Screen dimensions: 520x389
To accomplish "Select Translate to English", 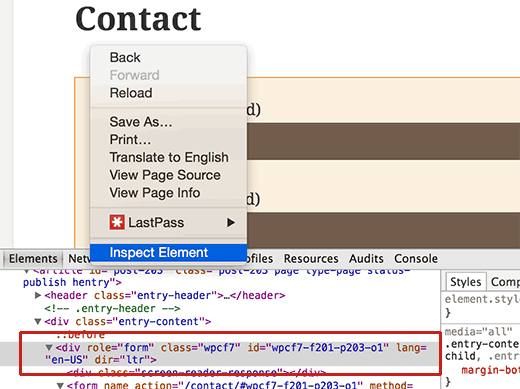I will tap(168, 157).
